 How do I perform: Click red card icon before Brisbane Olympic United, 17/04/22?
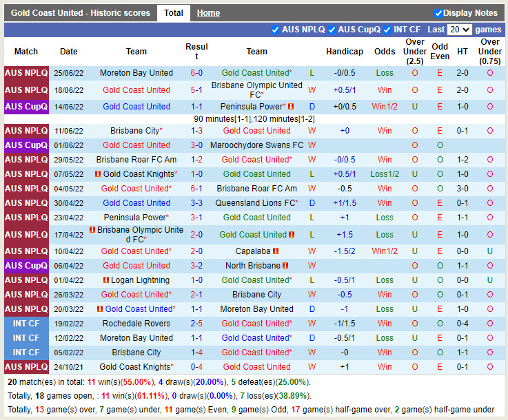point(92,230)
